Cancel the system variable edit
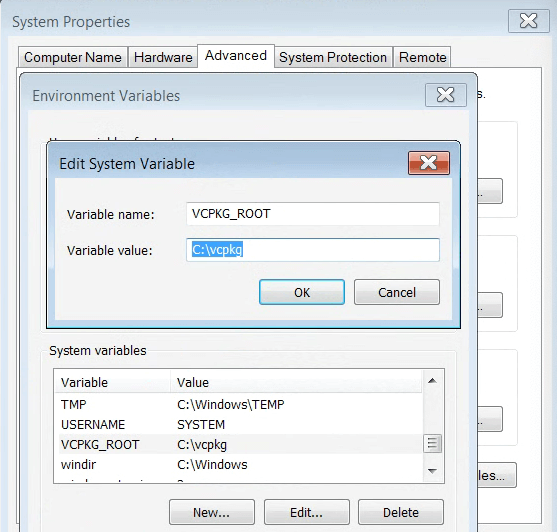The height and width of the screenshot is (532, 557). pyautogui.click(x=397, y=292)
